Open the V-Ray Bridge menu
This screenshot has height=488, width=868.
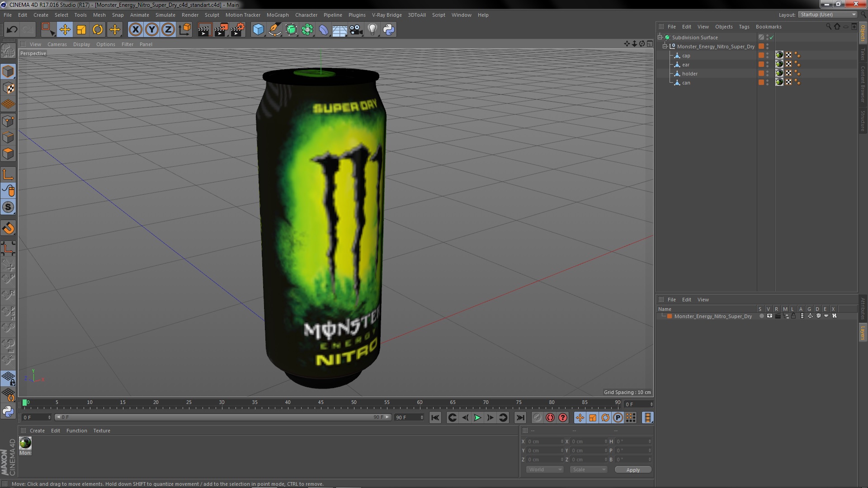point(387,15)
